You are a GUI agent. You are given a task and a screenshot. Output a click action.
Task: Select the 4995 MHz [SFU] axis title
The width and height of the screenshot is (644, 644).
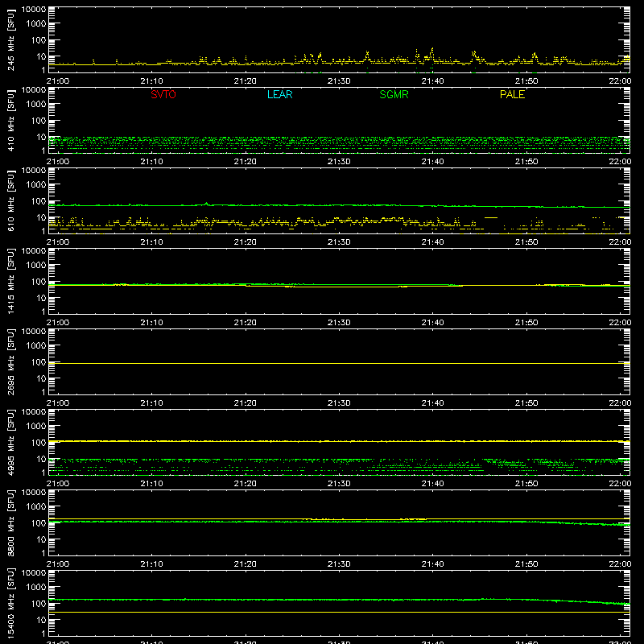pyautogui.click(x=11, y=443)
